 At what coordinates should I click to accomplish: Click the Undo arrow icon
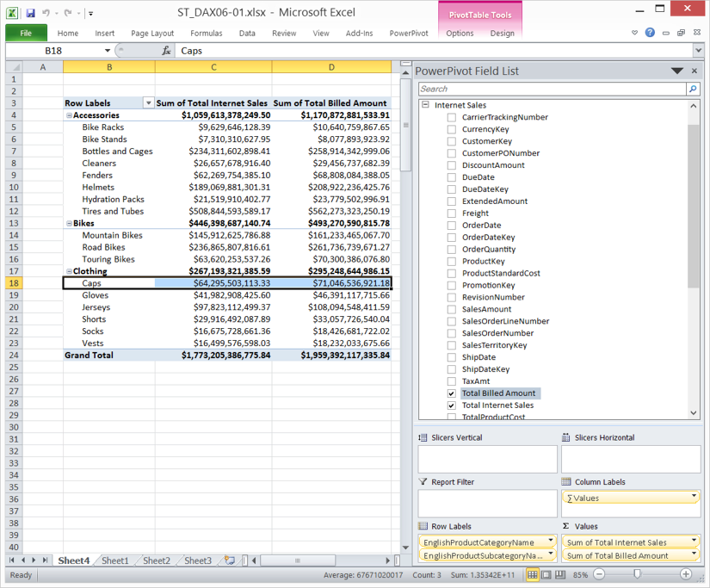pos(46,13)
